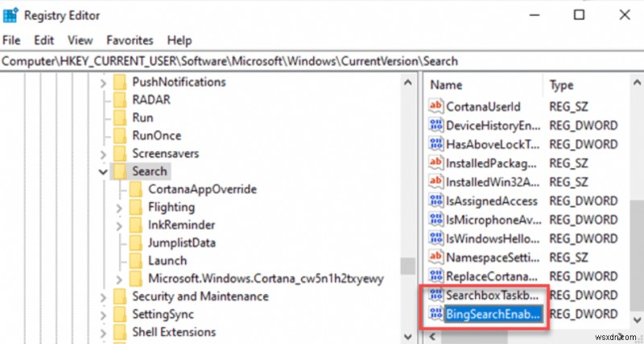The height and width of the screenshot is (344, 644).
Task: Click the string icon beside NamespaceSetti...
Action: (436, 257)
